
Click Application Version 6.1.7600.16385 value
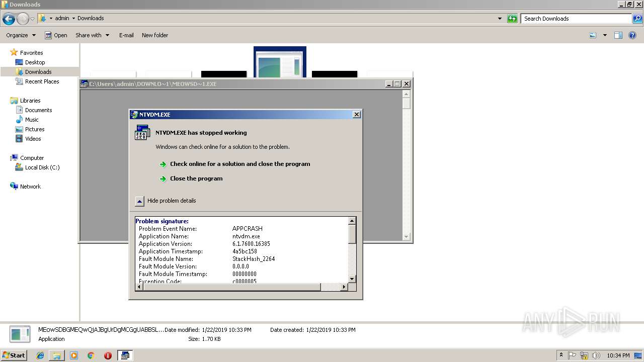tap(251, 244)
